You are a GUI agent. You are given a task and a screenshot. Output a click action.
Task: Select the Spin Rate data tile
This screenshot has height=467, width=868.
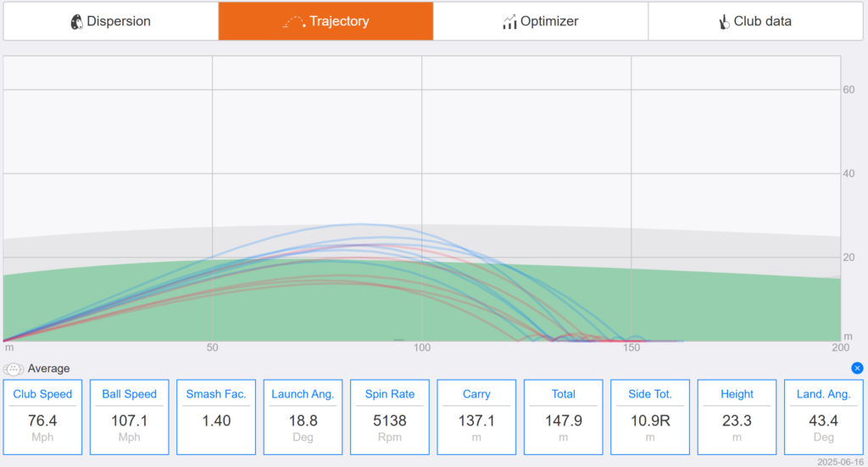click(x=390, y=417)
